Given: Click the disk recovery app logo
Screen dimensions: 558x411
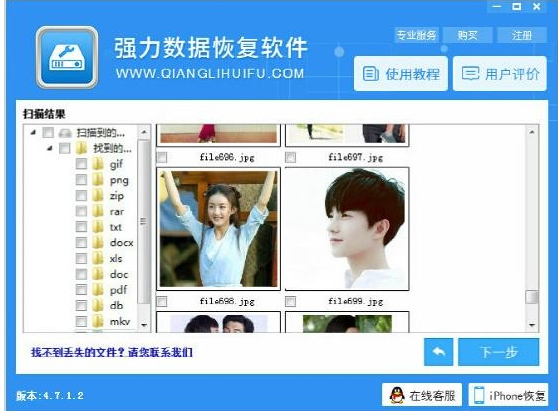Looking at the screenshot, I should point(67,57).
